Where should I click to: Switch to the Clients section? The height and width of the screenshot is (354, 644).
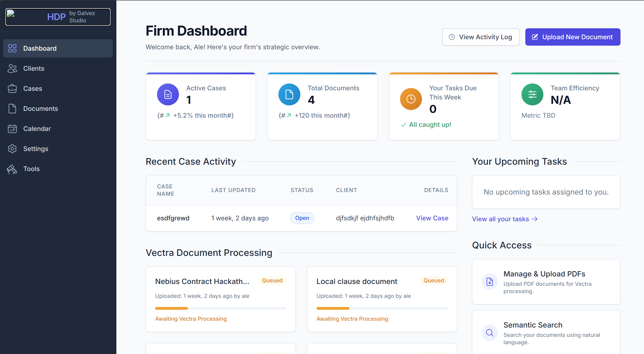coord(34,68)
